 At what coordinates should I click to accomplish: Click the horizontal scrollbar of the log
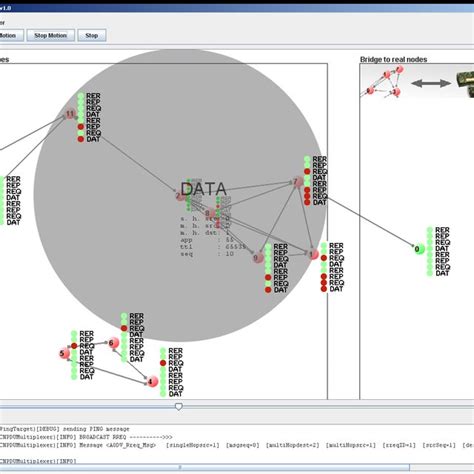click(205, 467)
